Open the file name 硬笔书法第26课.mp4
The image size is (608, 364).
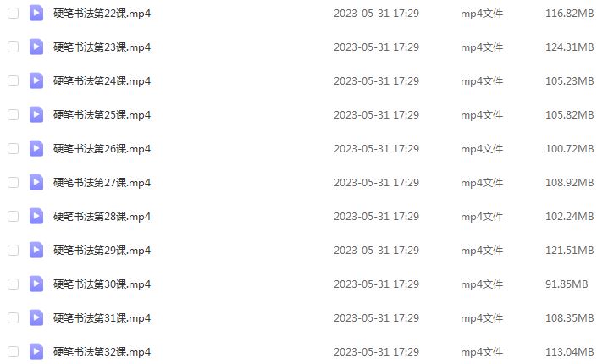pos(102,149)
